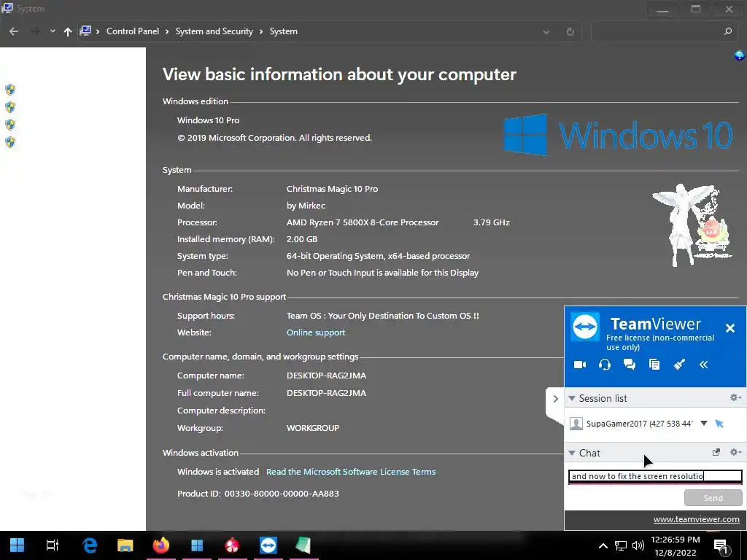
Task: Select the Product ID 00330-80000-00000-AA883 text
Action: point(282,494)
